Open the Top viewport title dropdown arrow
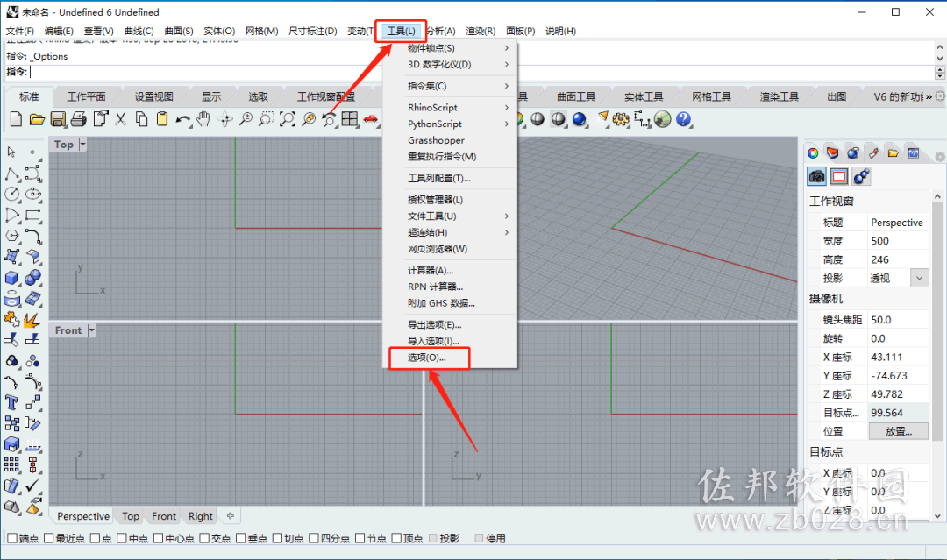This screenshot has height=560, width=947. tap(82, 145)
